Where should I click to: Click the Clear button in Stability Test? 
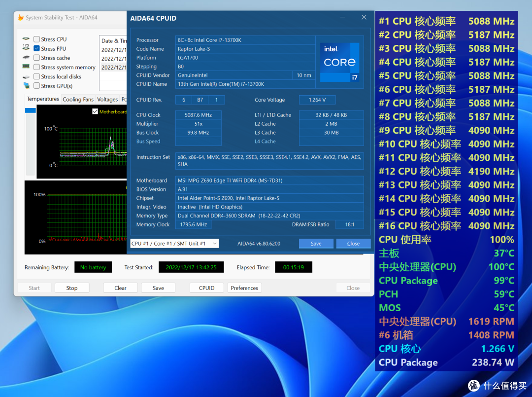click(x=120, y=288)
